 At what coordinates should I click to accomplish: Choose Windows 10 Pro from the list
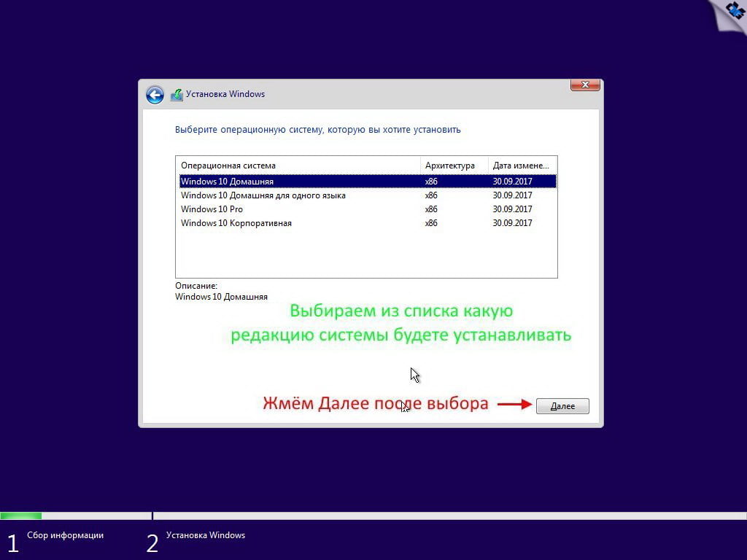click(x=212, y=209)
